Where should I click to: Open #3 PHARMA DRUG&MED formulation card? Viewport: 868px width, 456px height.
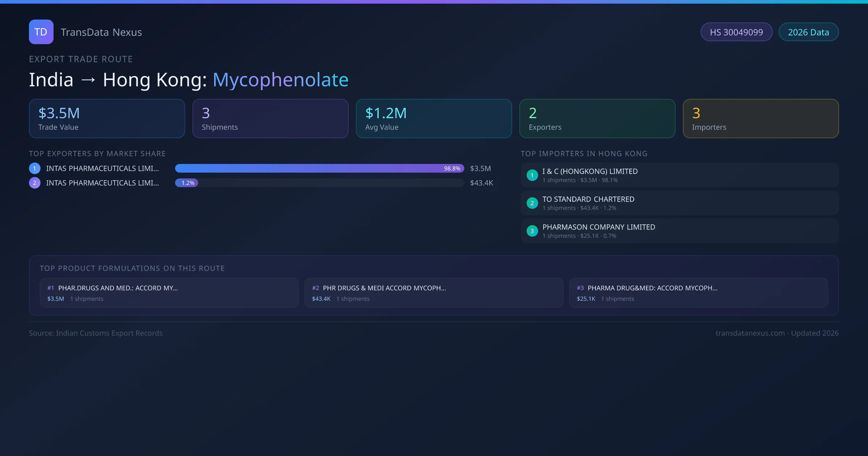tap(698, 293)
